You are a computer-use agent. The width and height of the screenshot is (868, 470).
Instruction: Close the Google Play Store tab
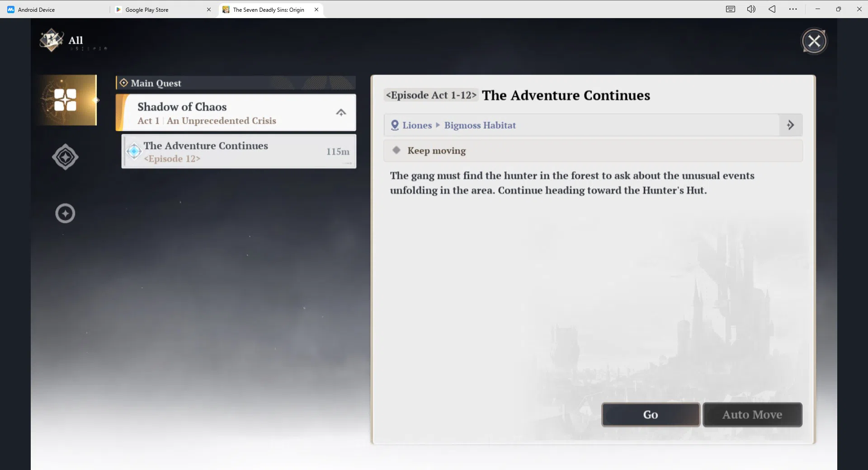coord(209,9)
